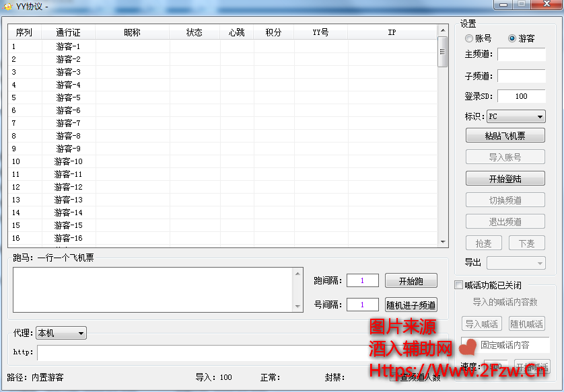The width and height of the screenshot is (564, 392).
Task: Click the account list scrollbar thumb
Action: pos(443,52)
